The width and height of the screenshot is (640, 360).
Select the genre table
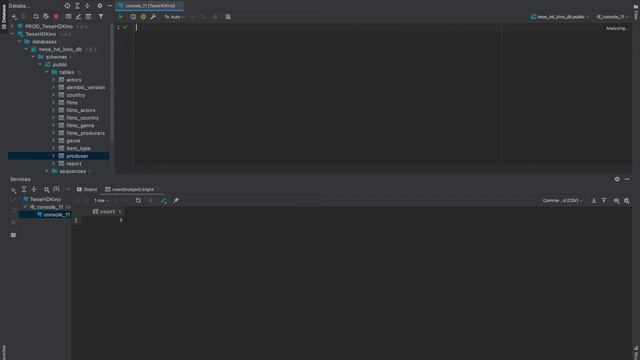pos(73,141)
